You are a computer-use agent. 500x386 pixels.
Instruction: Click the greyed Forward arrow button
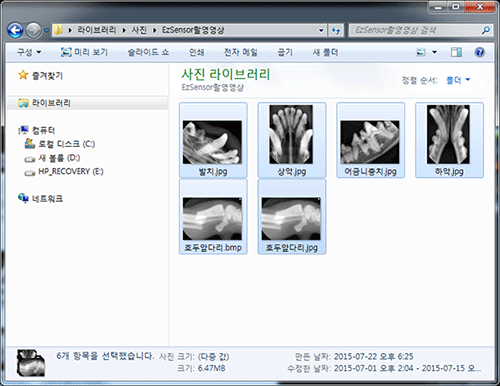[33, 30]
